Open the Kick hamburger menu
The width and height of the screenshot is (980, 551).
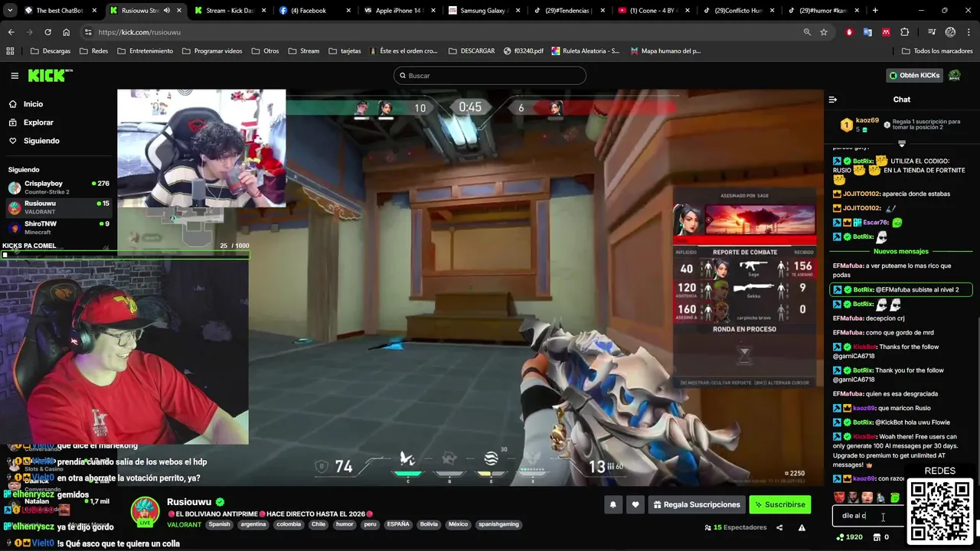tap(15, 76)
